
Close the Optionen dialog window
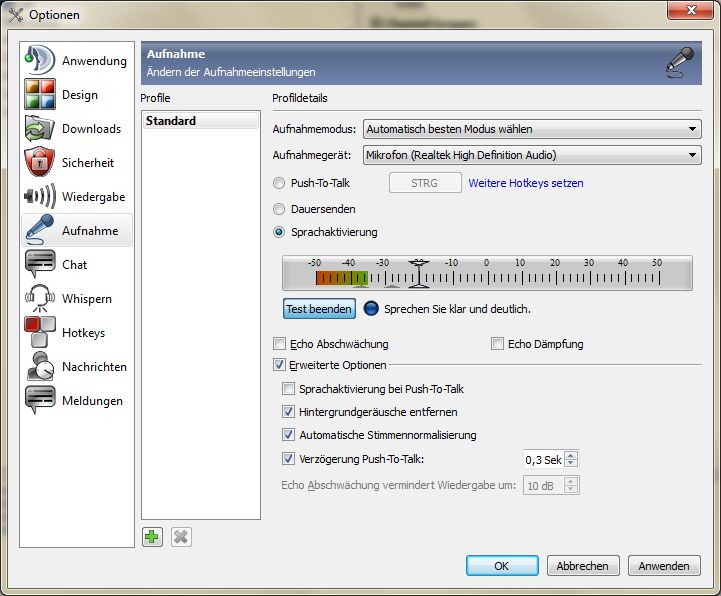(x=690, y=10)
